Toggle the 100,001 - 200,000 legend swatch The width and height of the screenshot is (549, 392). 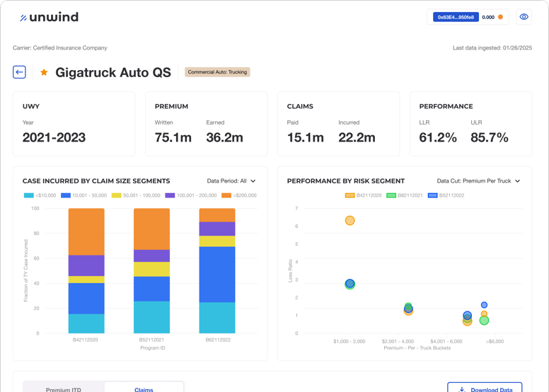(171, 195)
